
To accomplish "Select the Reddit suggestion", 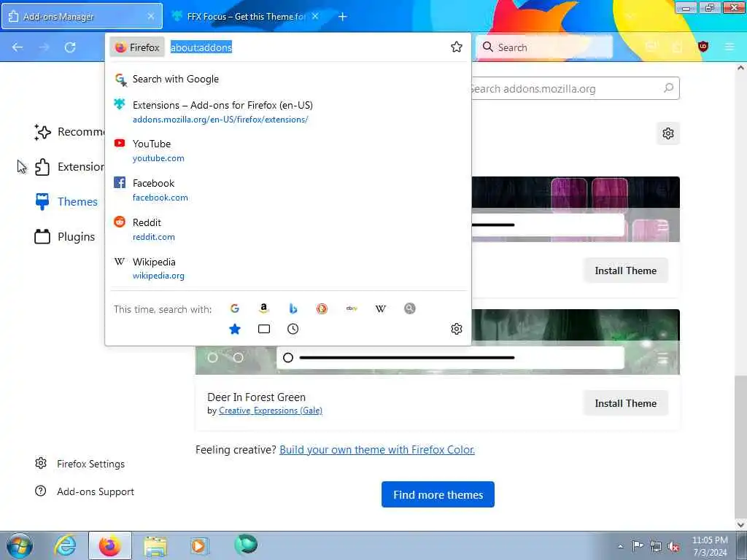I will [288, 230].
